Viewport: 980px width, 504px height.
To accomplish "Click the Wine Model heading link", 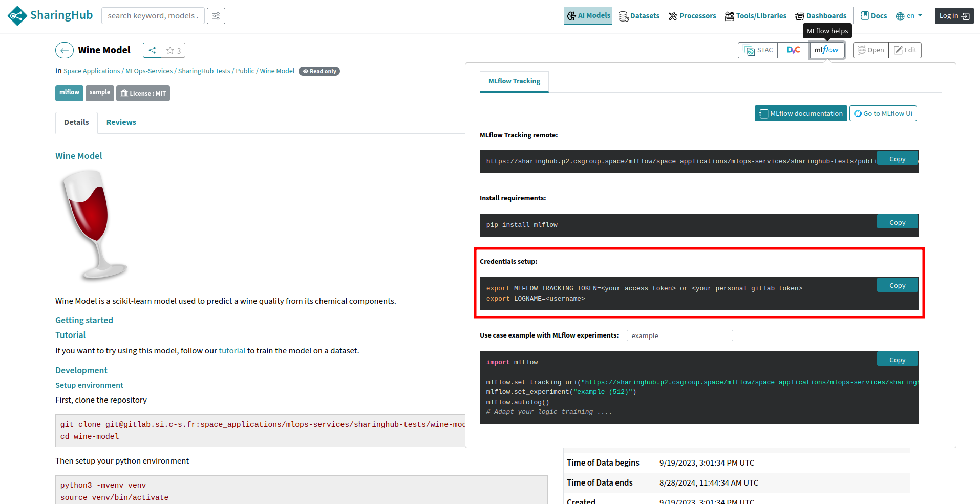I will coord(79,156).
